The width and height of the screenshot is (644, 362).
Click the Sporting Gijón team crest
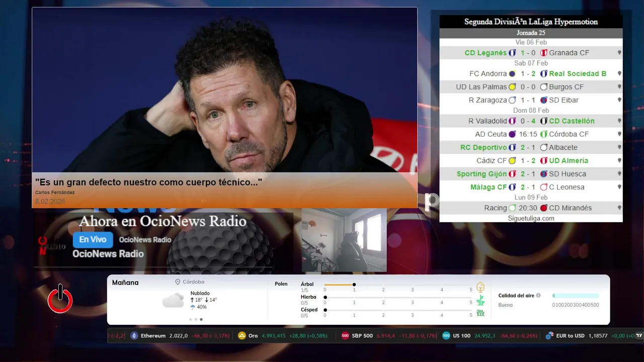[x=512, y=174]
